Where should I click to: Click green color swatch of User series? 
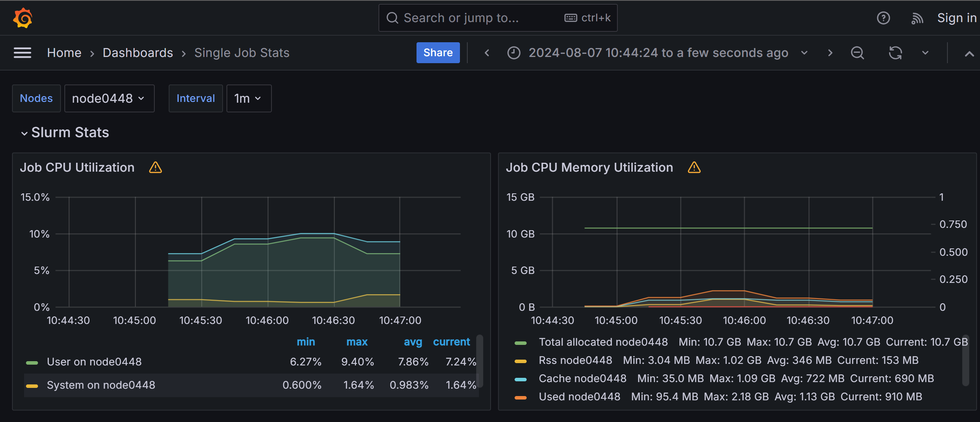(32, 363)
